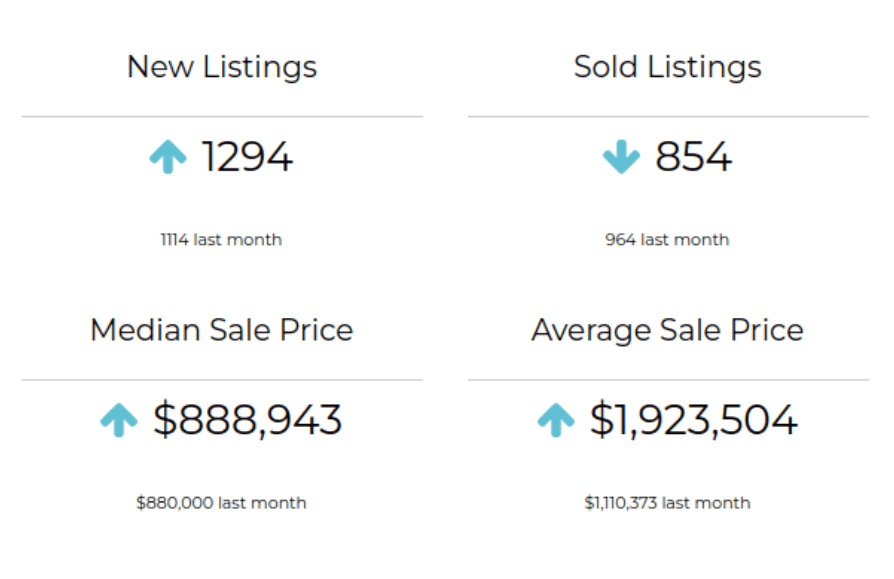Click the up arrow beside $888,943
Viewport: 894px width, 579px height.
[x=119, y=421]
